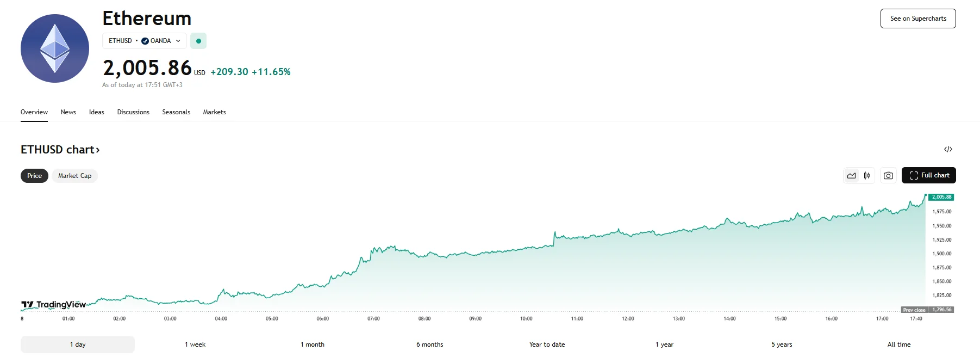Screen dimensions: 980x363
Task: Click the Prev close 1,796.56 label
Action: click(928, 310)
